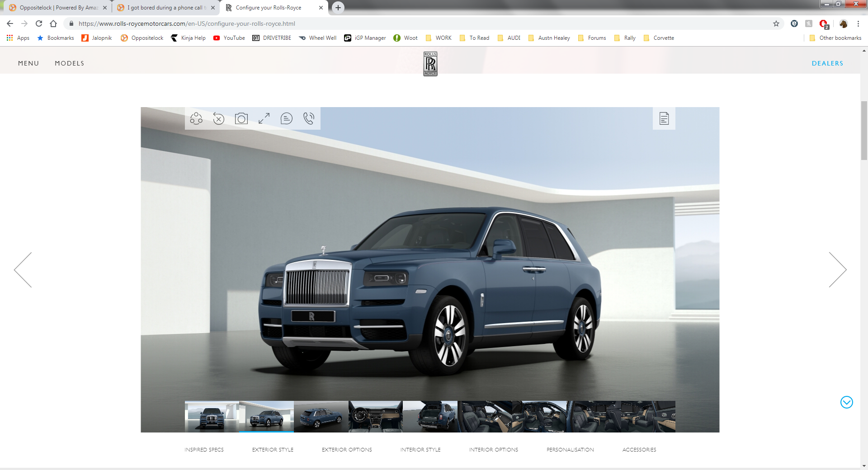Click the page vertical scrollbar thumb
The width and height of the screenshot is (868, 470).
(864, 131)
